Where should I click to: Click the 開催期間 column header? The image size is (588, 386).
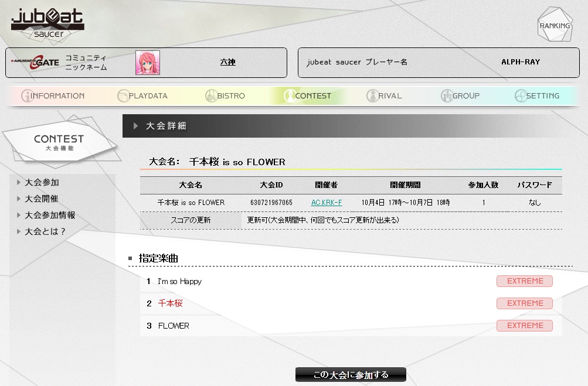[x=405, y=185]
